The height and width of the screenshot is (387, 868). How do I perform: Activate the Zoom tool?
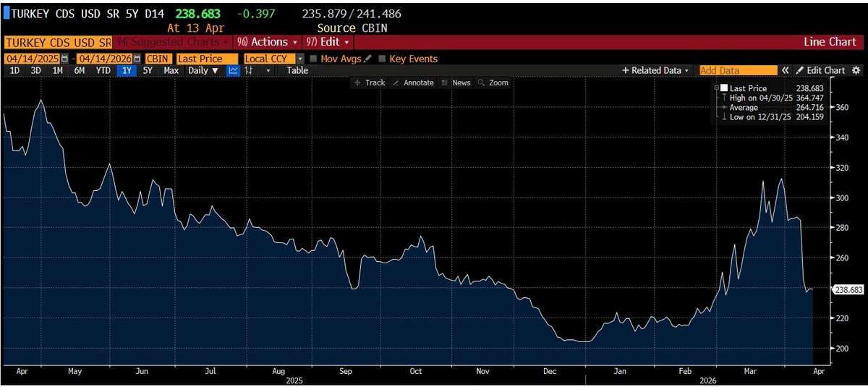pos(493,82)
